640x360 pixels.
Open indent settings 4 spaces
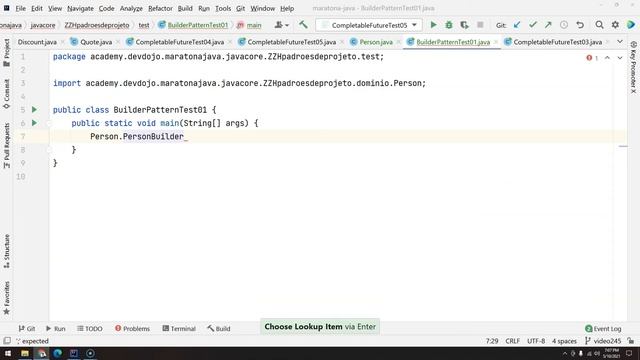tap(564, 341)
